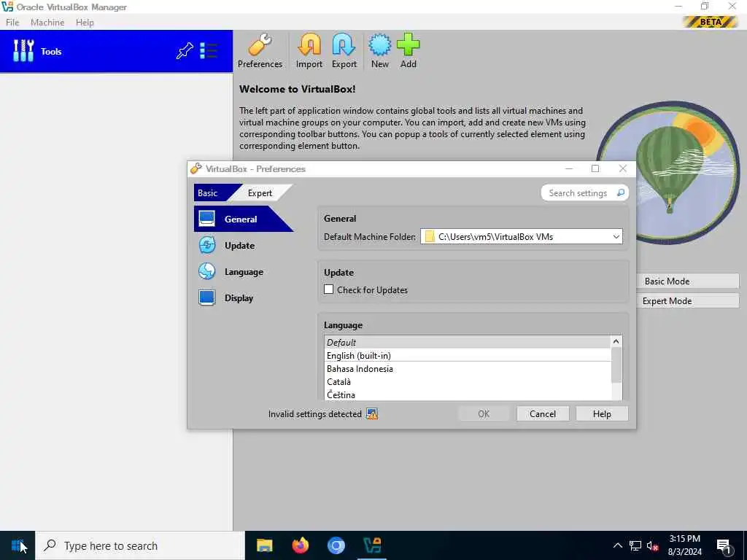Click the Expert Mode button
The width and height of the screenshot is (747, 560).
click(x=687, y=301)
